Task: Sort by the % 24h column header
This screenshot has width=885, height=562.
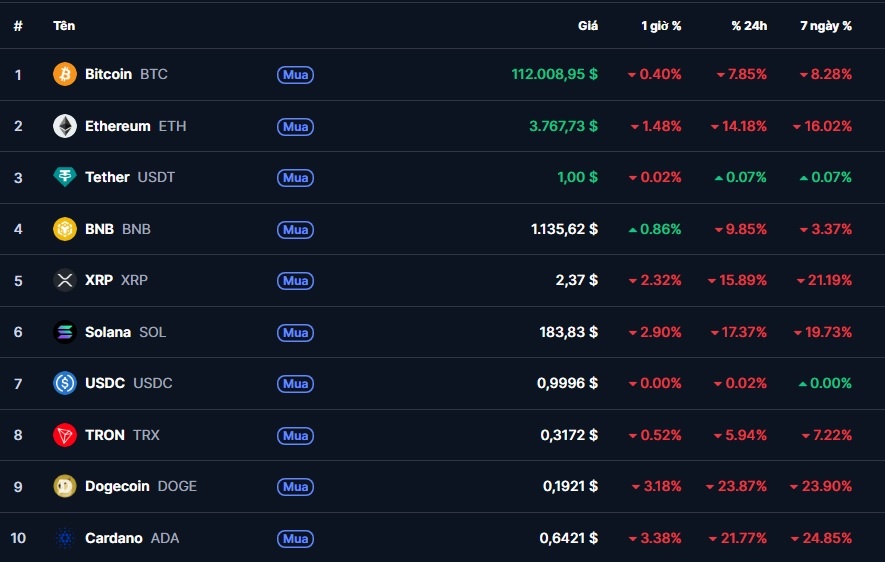Action: pos(749,26)
